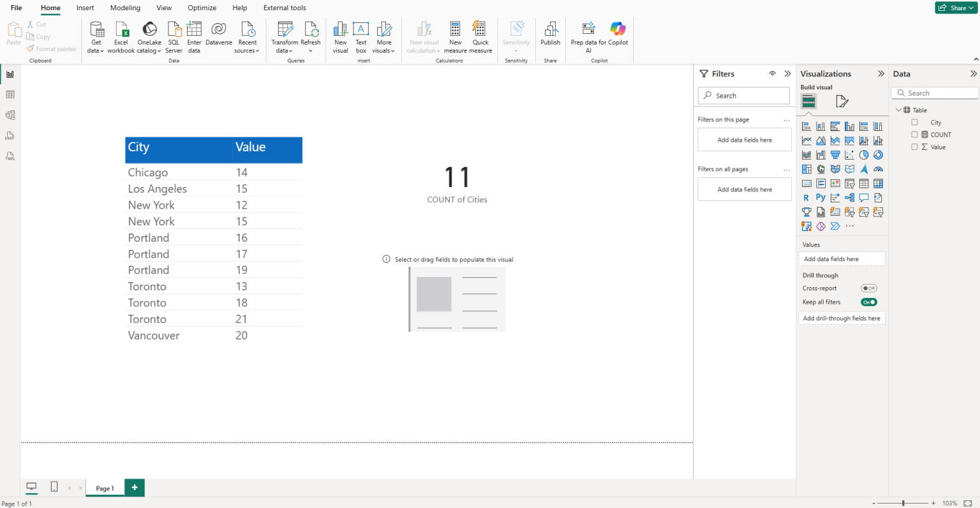Open the Format visual pane icon

(x=842, y=101)
